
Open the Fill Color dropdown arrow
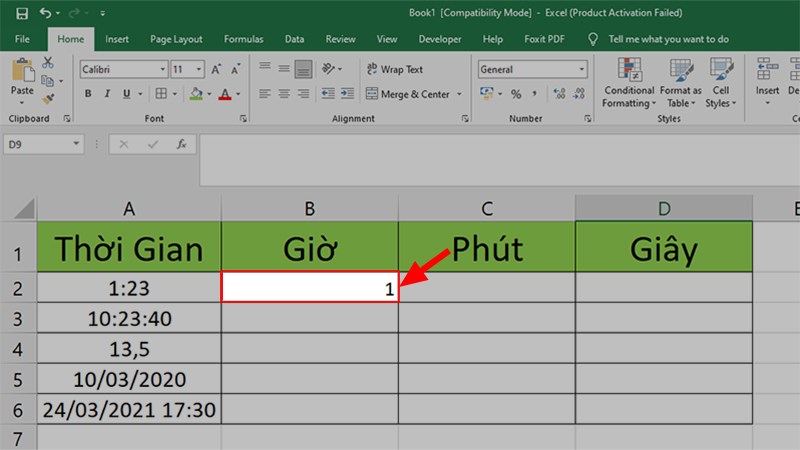(209, 94)
